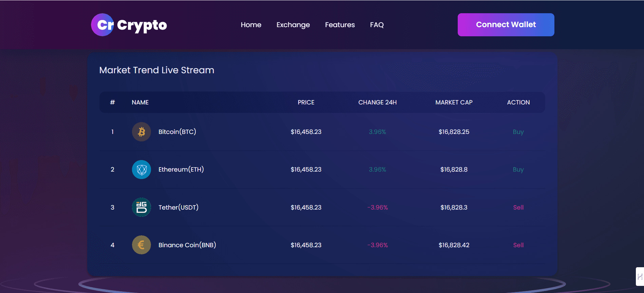Image resolution: width=644 pixels, height=293 pixels.
Task: Click the Bitcoin coin icon
Action: coord(141,132)
